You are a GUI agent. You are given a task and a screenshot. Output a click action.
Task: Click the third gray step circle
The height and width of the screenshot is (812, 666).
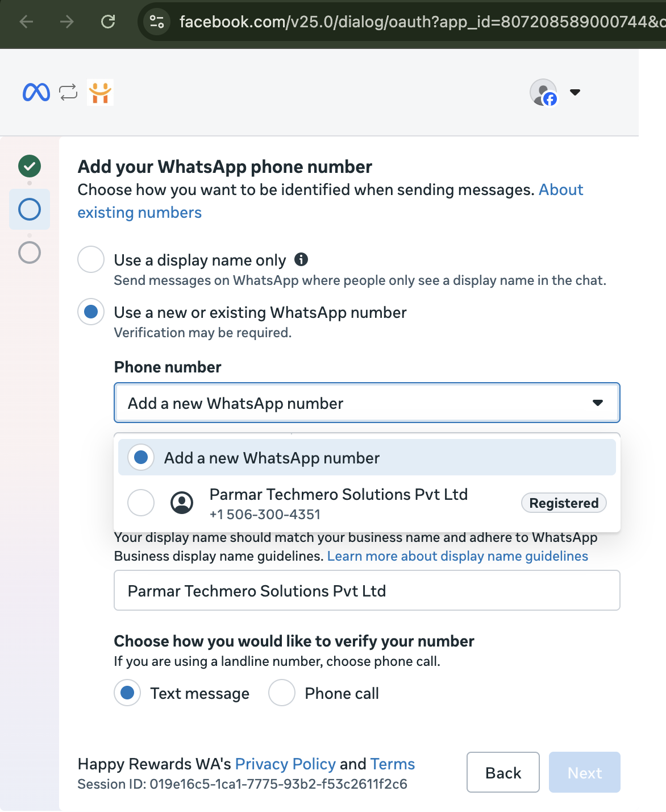click(30, 252)
